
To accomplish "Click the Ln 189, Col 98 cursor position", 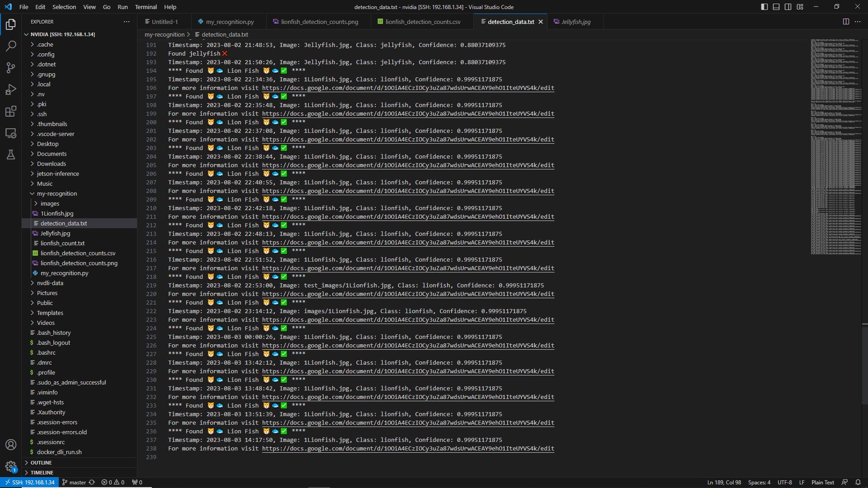I will pyautogui.click(x=724, y=483).
